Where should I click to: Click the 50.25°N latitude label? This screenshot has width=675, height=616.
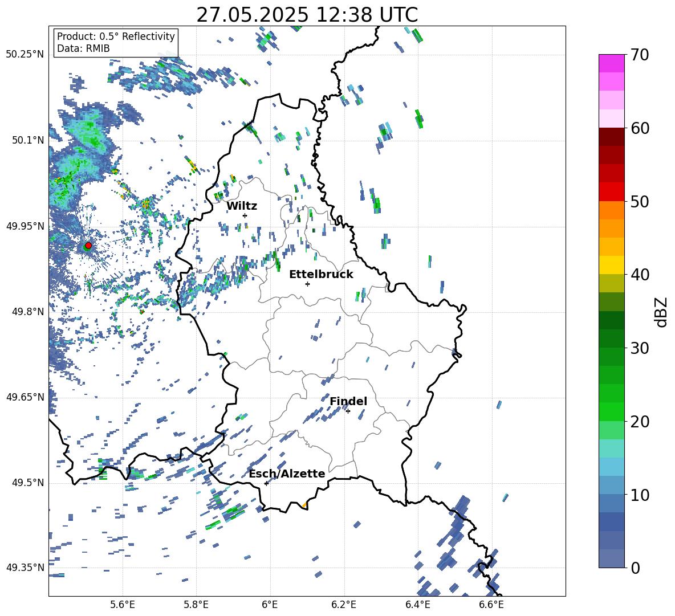point(25,55)
